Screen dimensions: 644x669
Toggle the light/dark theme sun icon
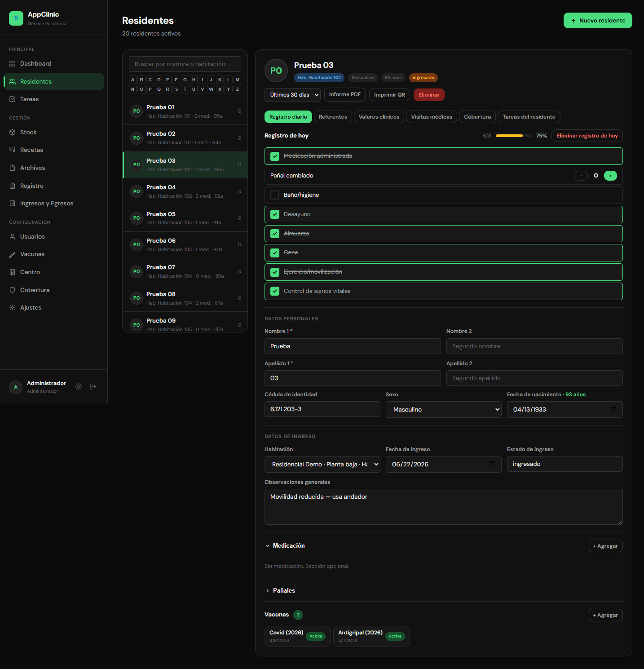pyautogui.click(x=79, y=387)
